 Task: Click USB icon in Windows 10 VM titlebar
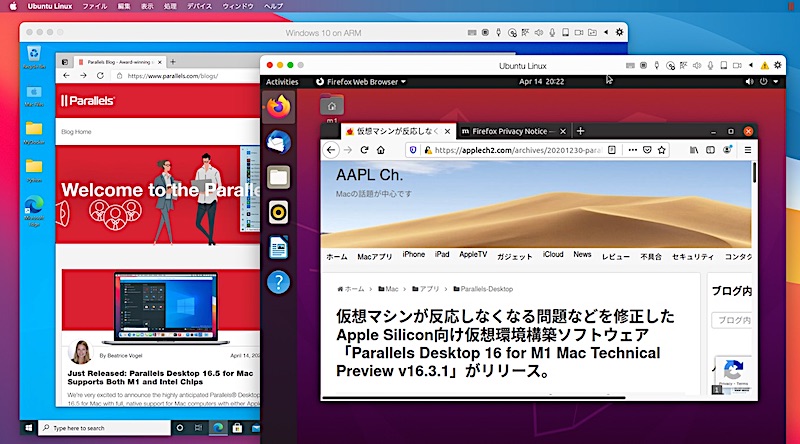498,32
